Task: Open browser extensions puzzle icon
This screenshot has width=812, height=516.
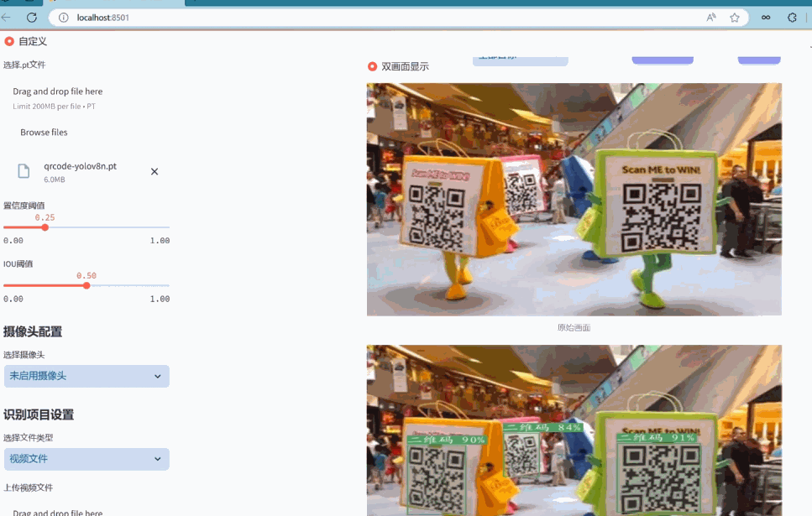Action: 792,18
